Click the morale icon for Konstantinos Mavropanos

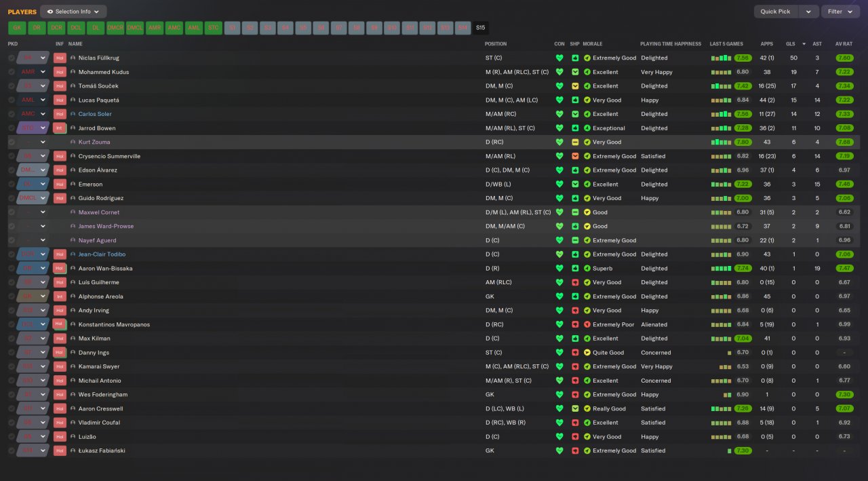click(587, 324)
